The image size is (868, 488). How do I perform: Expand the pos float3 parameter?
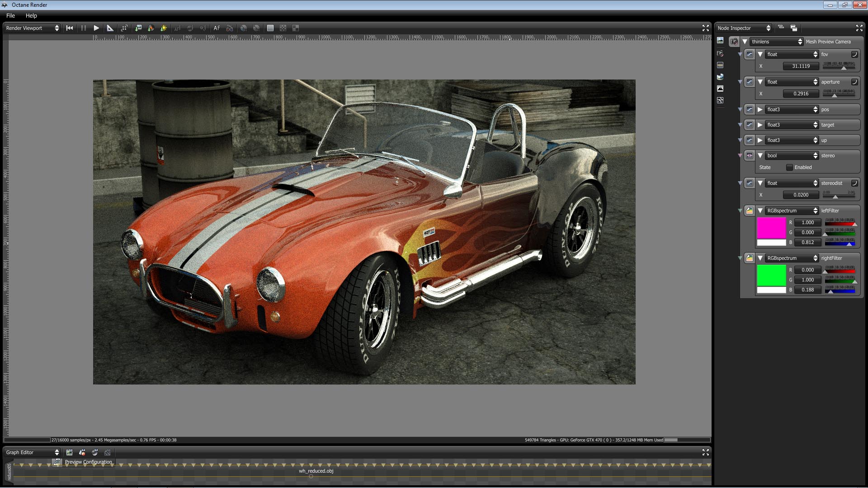[760, 109]
